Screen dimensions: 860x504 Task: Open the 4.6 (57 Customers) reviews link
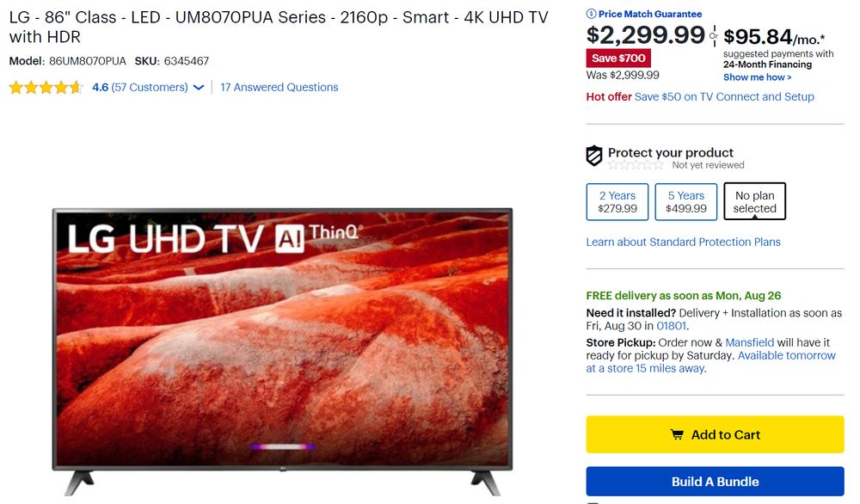(140, 87)
